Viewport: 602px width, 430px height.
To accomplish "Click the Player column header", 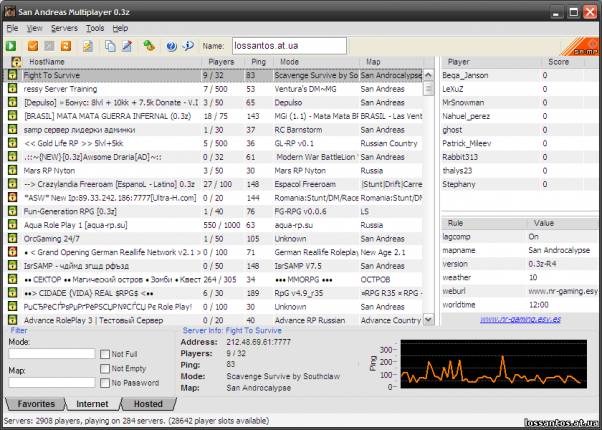I will [491, 62].
